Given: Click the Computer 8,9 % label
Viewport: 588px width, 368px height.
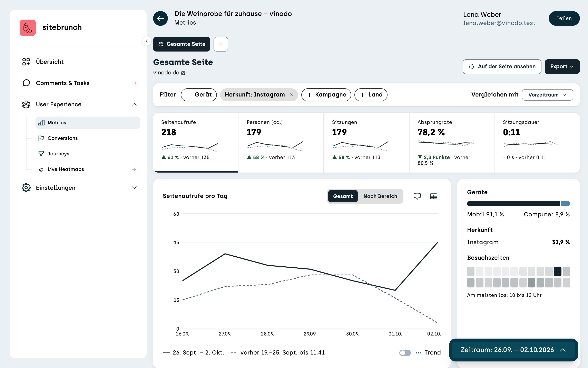Looking at the screenshot, I should coord(547,214).
